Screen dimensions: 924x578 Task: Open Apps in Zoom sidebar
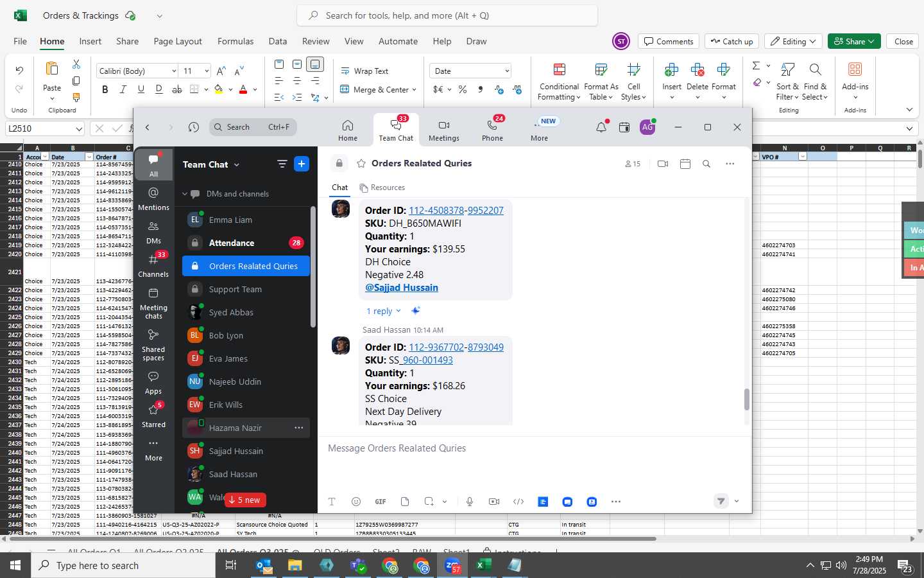pyautogui.click(x=153, y=382)
